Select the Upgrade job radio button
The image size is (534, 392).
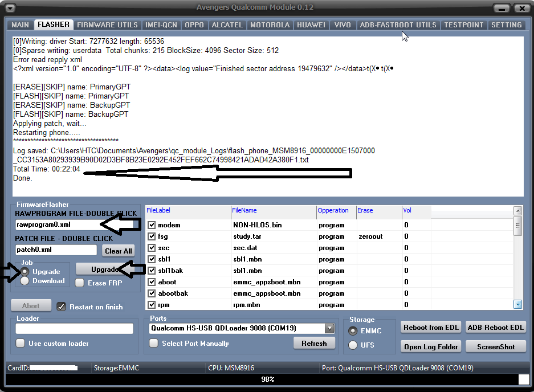tap(25, 271)
